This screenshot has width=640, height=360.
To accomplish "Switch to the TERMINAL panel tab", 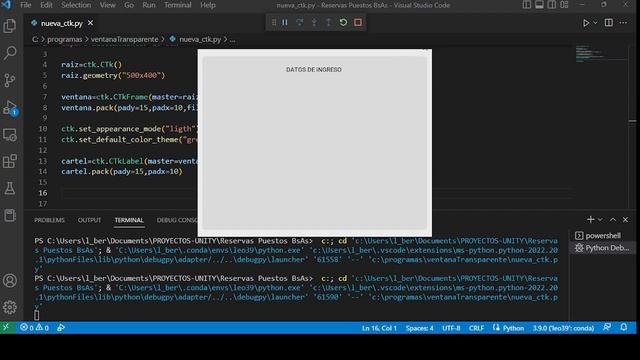I will tap(129, 220).
